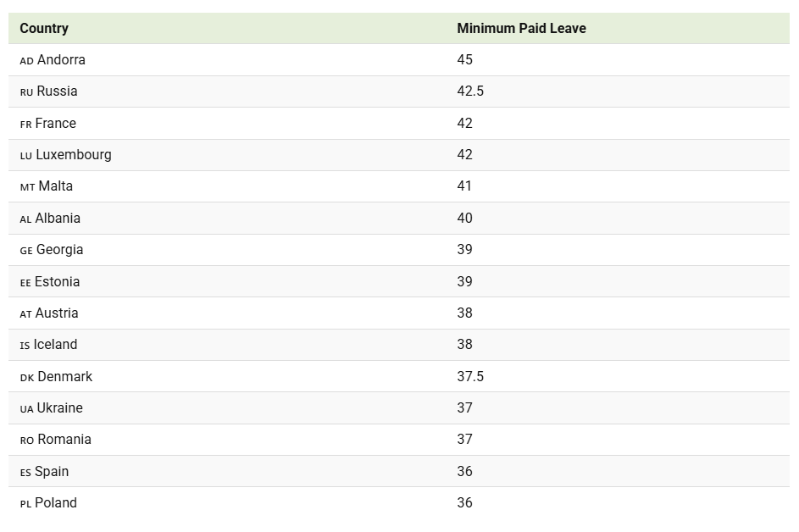799x532 pixels.
Task: Click the LU flag code beside Luxembourg
Action: pyautogui.click(x=25, y=156)
